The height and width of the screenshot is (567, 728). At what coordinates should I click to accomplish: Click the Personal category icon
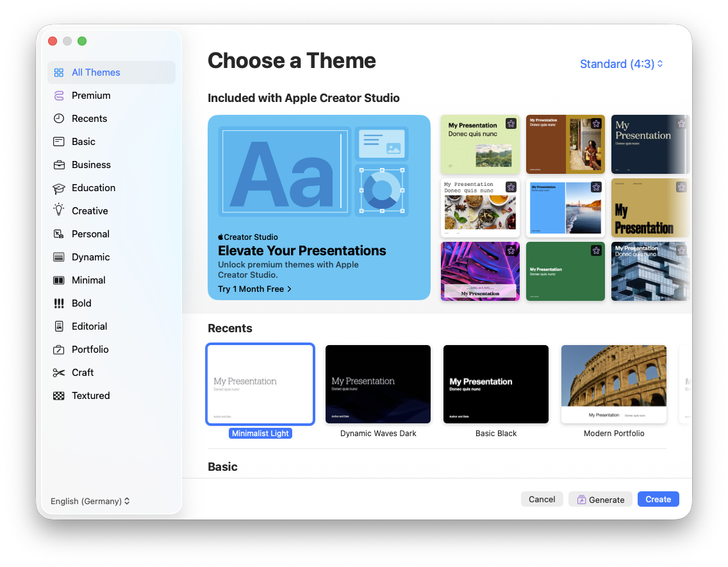(x=58, y=234)
